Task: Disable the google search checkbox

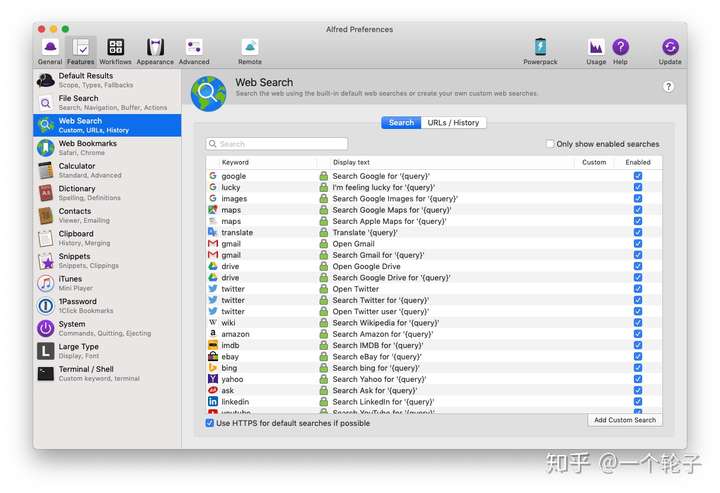Action: 638,176
